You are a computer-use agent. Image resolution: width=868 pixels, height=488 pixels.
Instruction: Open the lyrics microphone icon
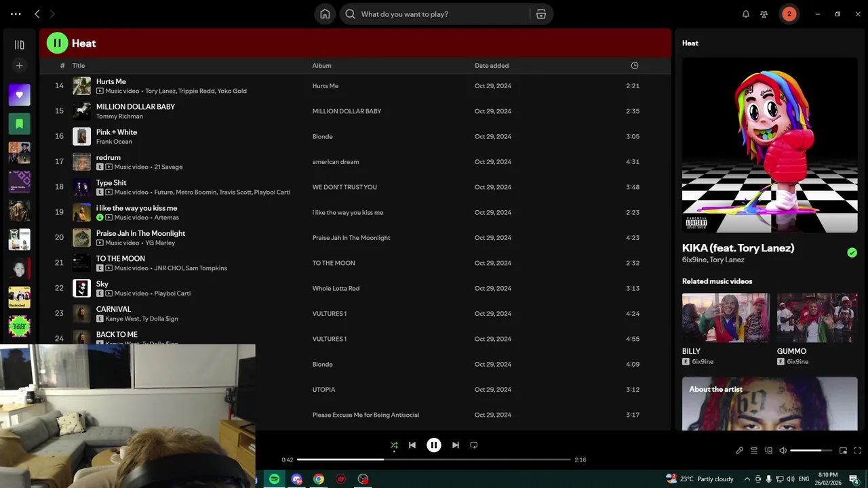[x=740, y=451]
